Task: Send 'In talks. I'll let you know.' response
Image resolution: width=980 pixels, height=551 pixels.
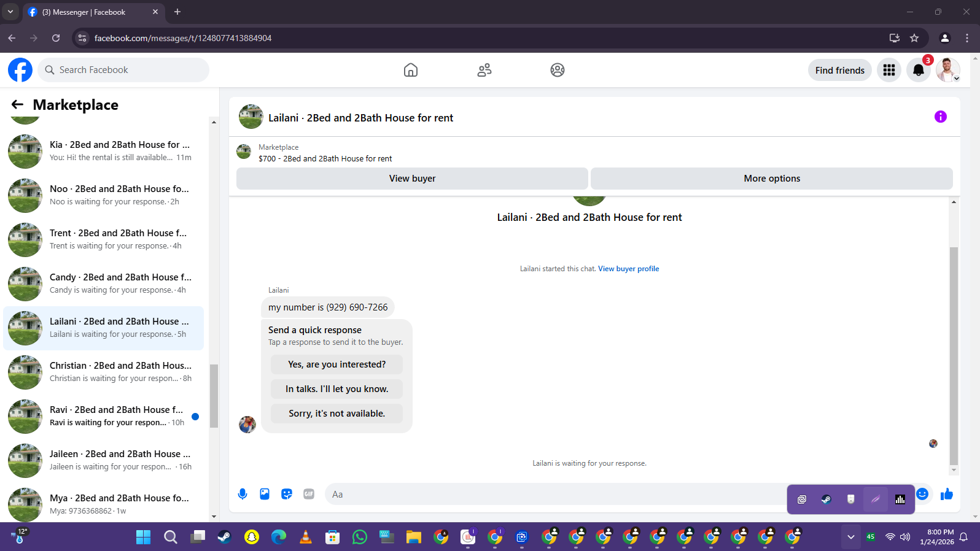Action: (x=336, y=389)
